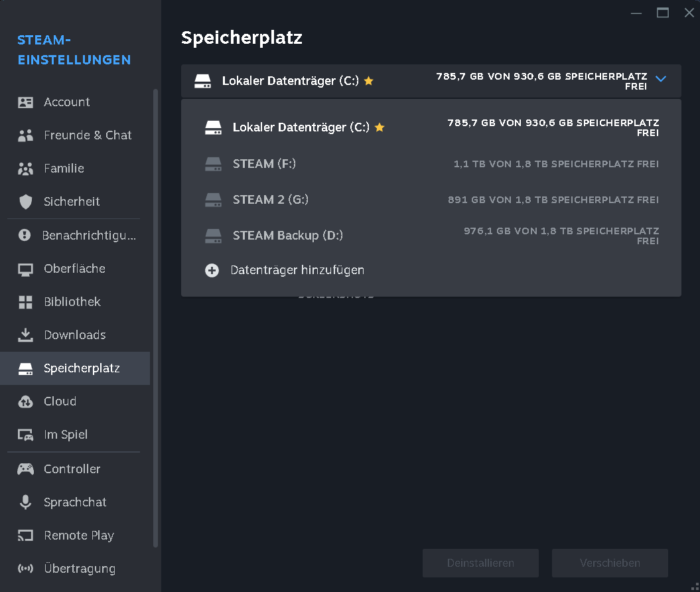Open the Account settings page
Image resolution: width=700 pixels, height=592 pixels.
(75, 102)
